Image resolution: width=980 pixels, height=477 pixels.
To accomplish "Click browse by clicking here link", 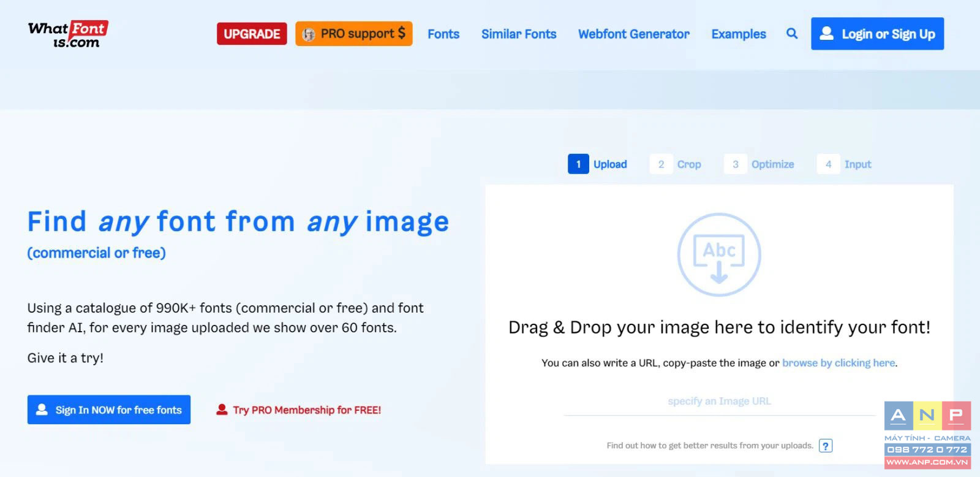I will [839, 363].
